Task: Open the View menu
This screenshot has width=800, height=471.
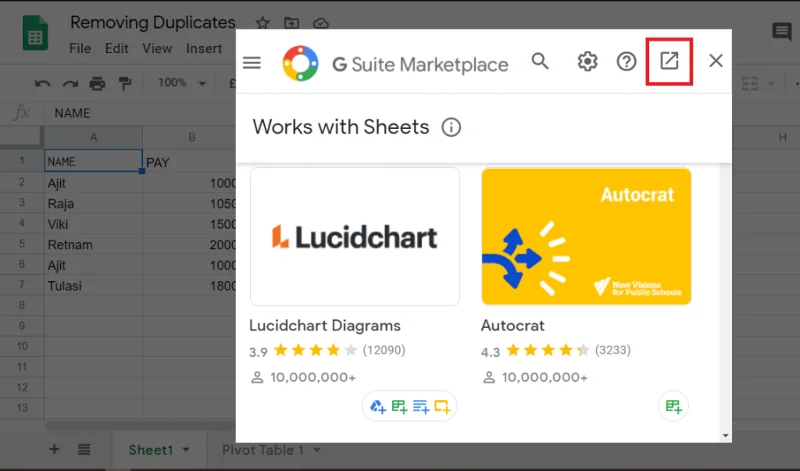Action: [x=157, y=48]
